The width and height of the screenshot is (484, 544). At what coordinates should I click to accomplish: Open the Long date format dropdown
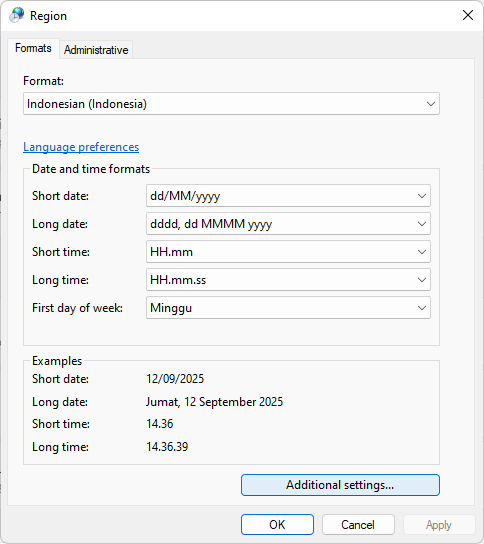click(288, 224)
